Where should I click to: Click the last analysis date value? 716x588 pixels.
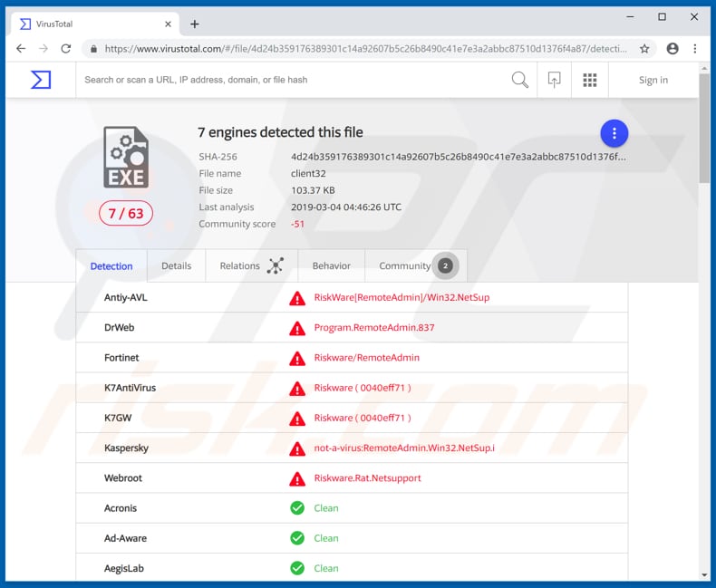346,207
